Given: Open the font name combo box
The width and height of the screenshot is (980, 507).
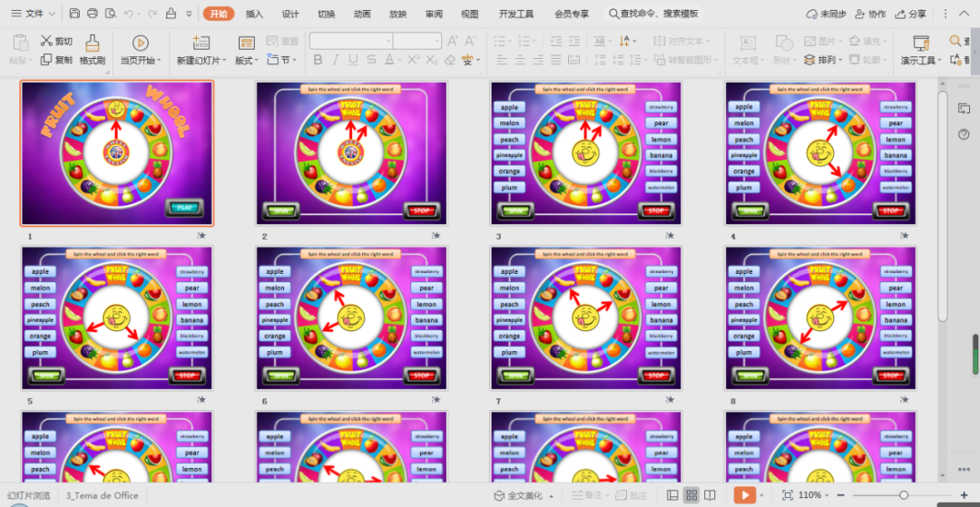Looking at the screenshot, I should click(x=351, y=41).
